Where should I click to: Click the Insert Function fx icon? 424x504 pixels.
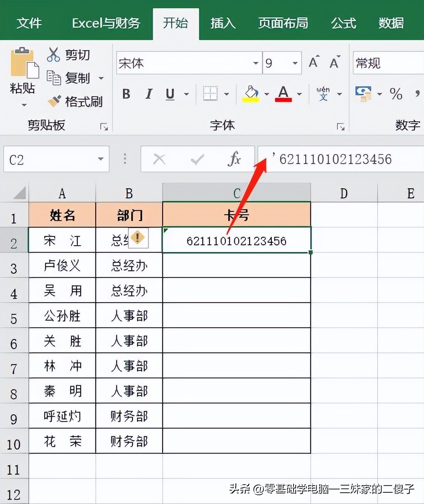point(235,159)
